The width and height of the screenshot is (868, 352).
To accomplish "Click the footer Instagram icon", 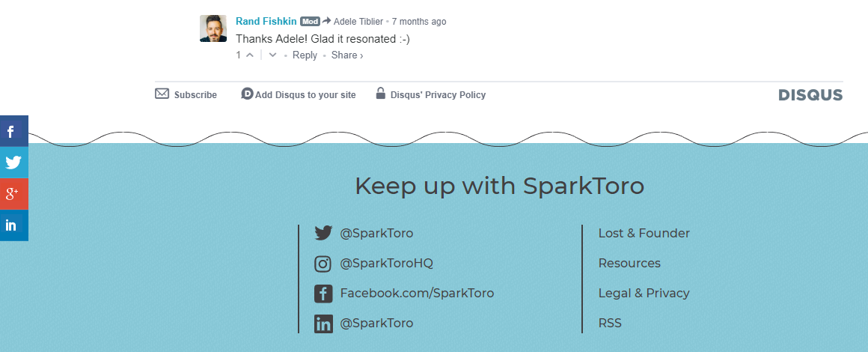I will point(323,264).
